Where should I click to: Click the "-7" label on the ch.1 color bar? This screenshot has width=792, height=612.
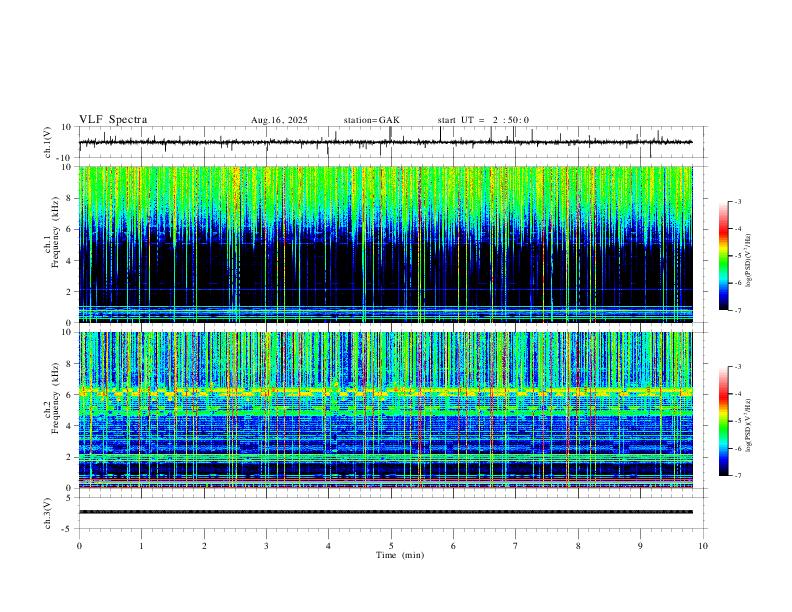click(738, 311)
